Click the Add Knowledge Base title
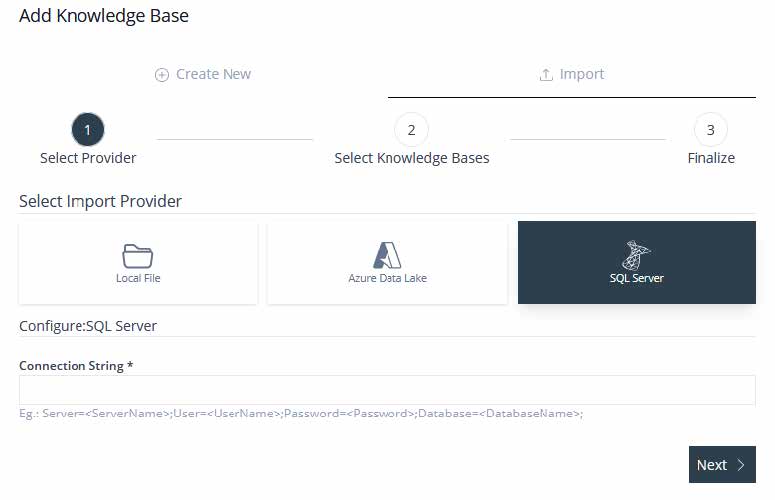Screen dimensions: 775x500 [104, 16]
